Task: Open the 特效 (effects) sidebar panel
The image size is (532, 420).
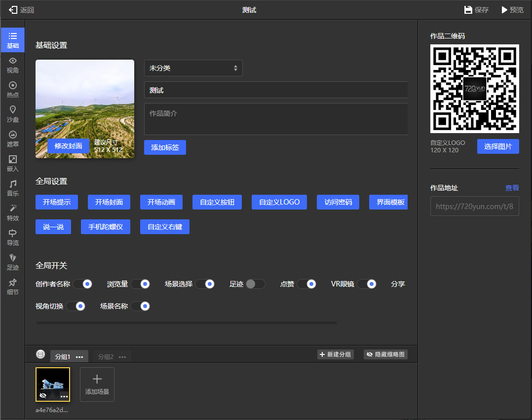Action: click(13, 212)
